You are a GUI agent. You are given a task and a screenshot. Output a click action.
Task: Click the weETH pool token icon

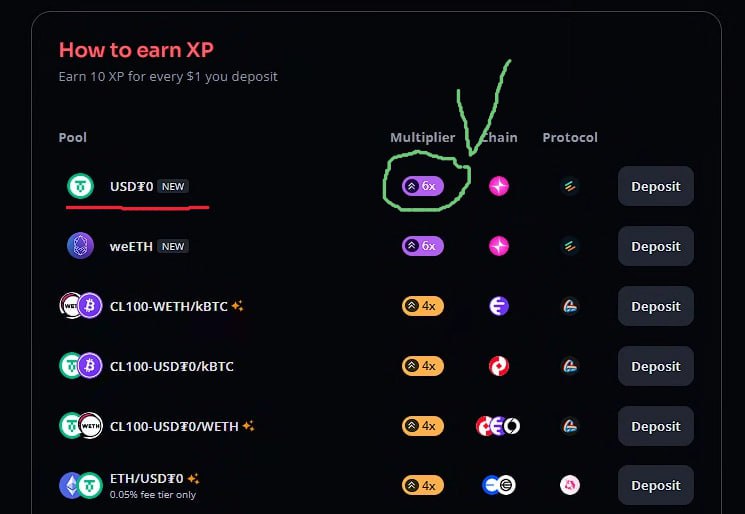(80, 246)
